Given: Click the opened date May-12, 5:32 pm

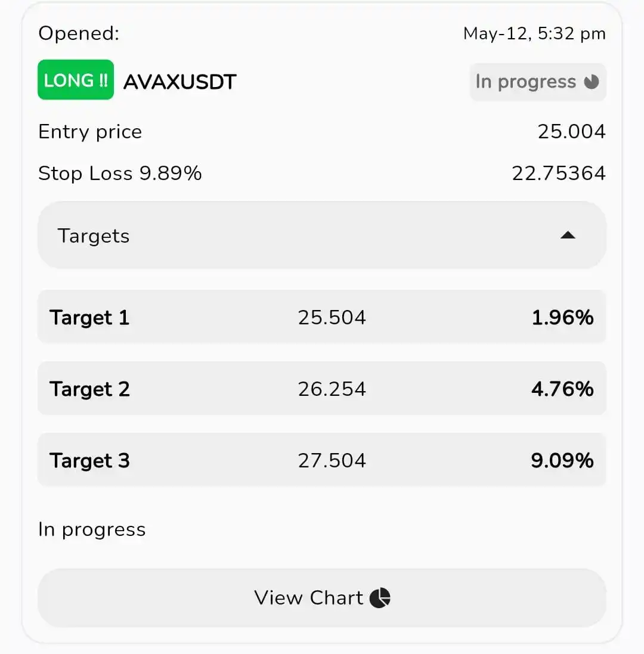Looking at the screenshot, I should pos(534,33).
